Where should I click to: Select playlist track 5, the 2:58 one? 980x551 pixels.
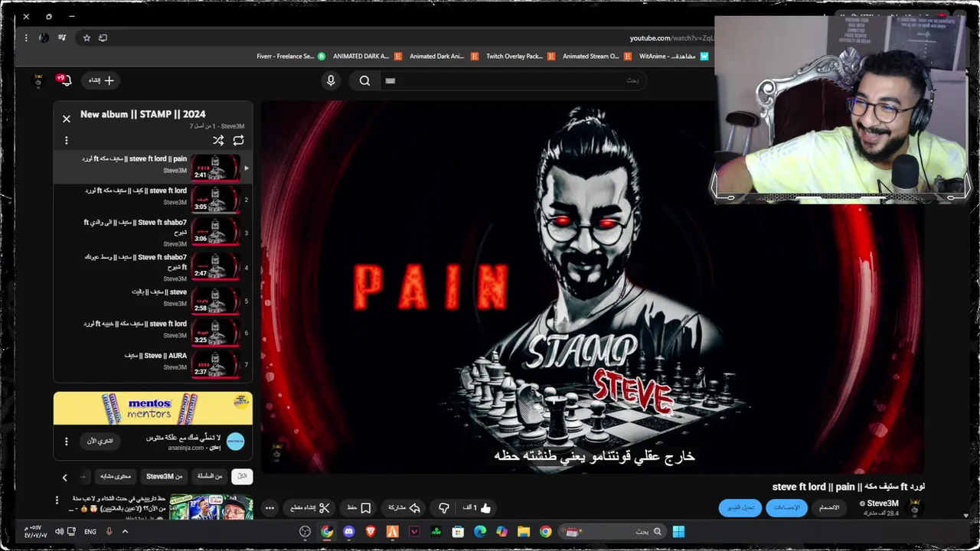click(152, 300)
